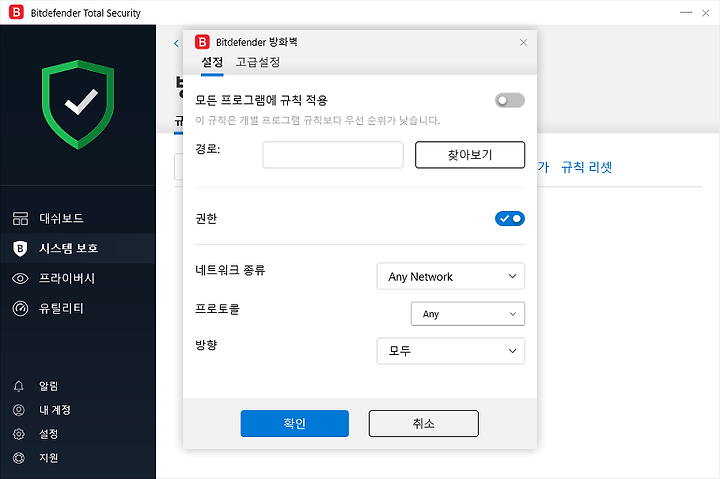Image resolution: width=720 pixels, height=479 pixels.
Task: Click the 알림 bell icon
Action: pyautogui.click(x=19, y=386)
